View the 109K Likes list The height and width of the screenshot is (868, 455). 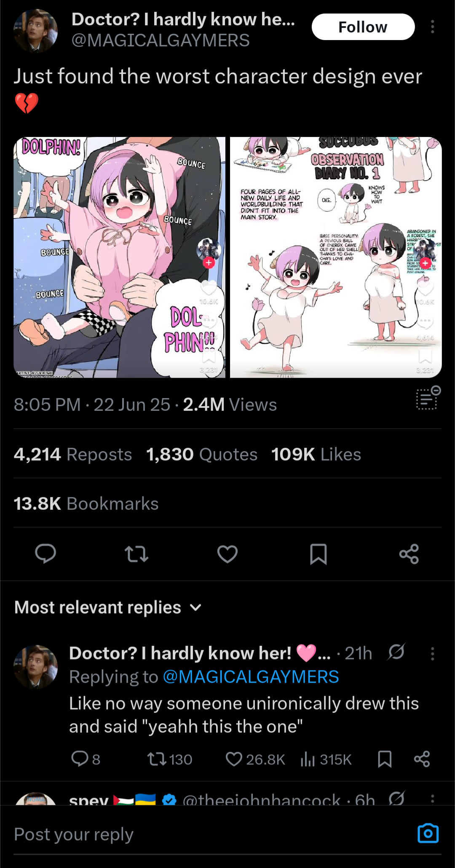316,454
